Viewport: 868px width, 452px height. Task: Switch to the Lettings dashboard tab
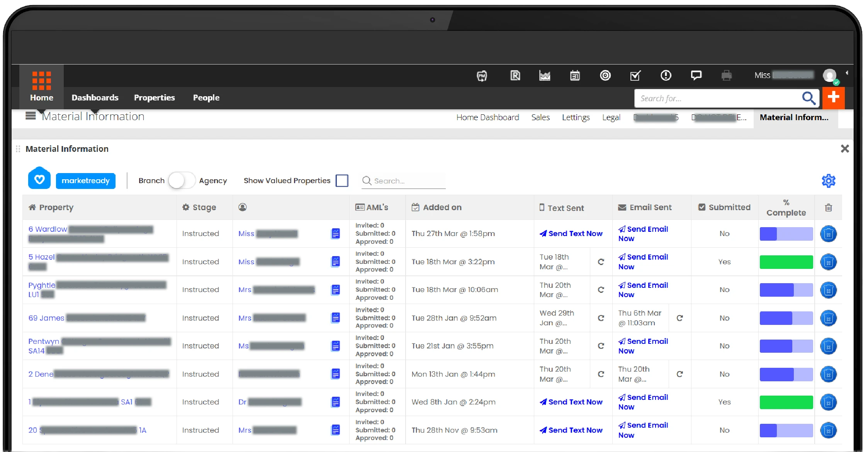(576, 117)
